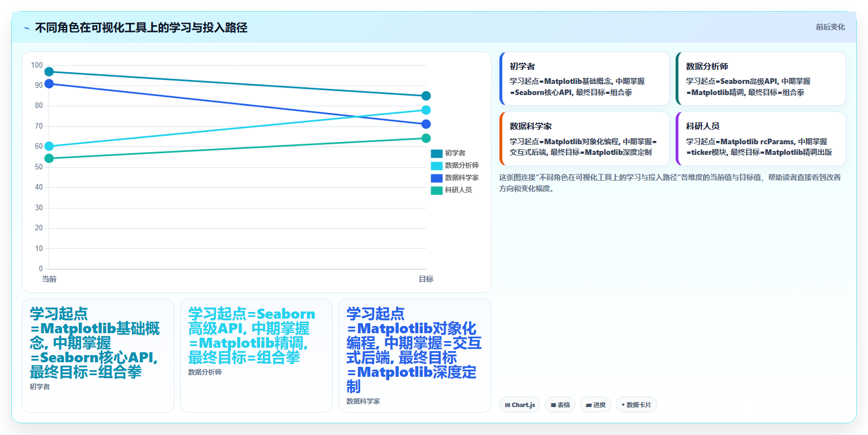Toggle the 数据分析师 legend color box
Image resolution: width=868 pixels, height=435 pixels.
436,166
